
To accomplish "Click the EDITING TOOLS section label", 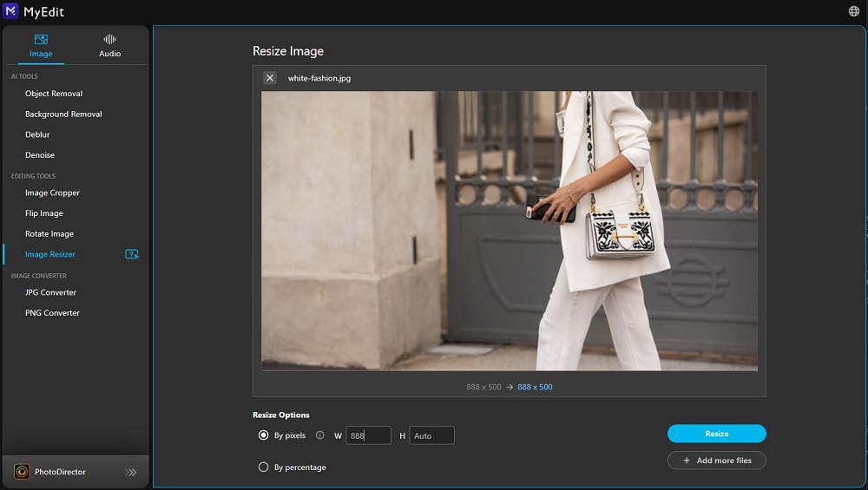I will (x=33, y=176).
